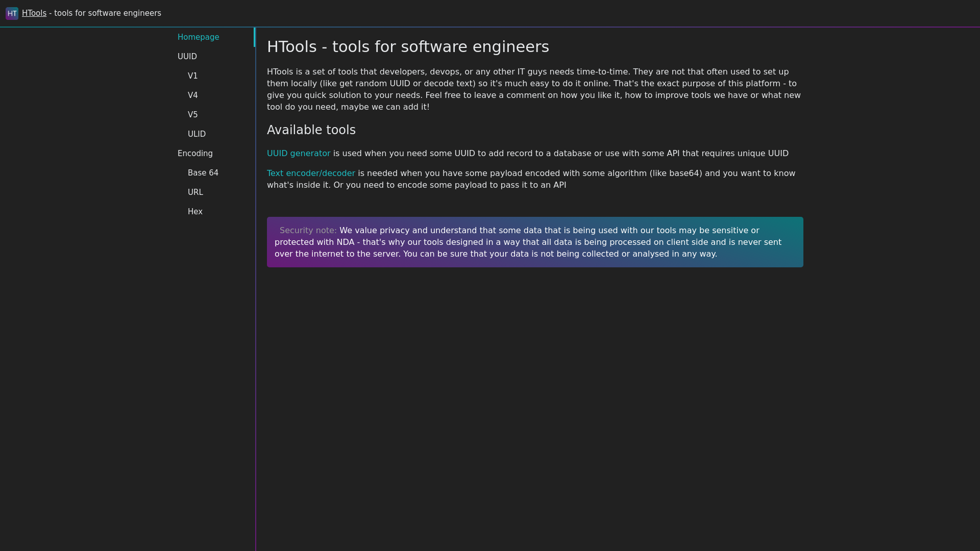Open the UUID section in sidebar
This screenshot has height=551, width=980.
coord(187,57)
